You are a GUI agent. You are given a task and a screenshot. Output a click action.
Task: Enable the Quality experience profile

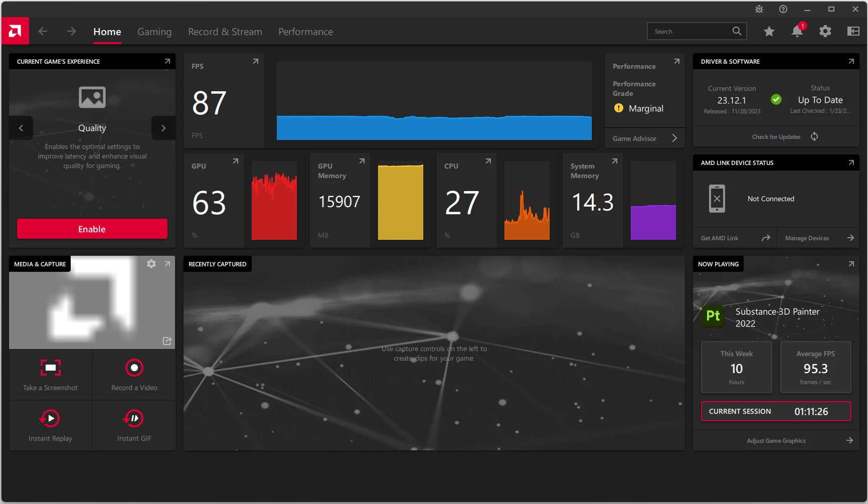[x=92, y=229]
